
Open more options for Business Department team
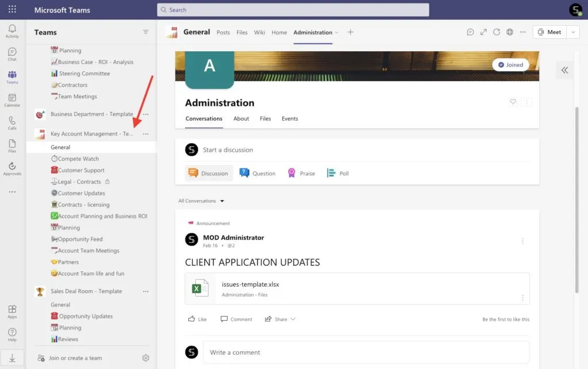click(x=145, y=114)
